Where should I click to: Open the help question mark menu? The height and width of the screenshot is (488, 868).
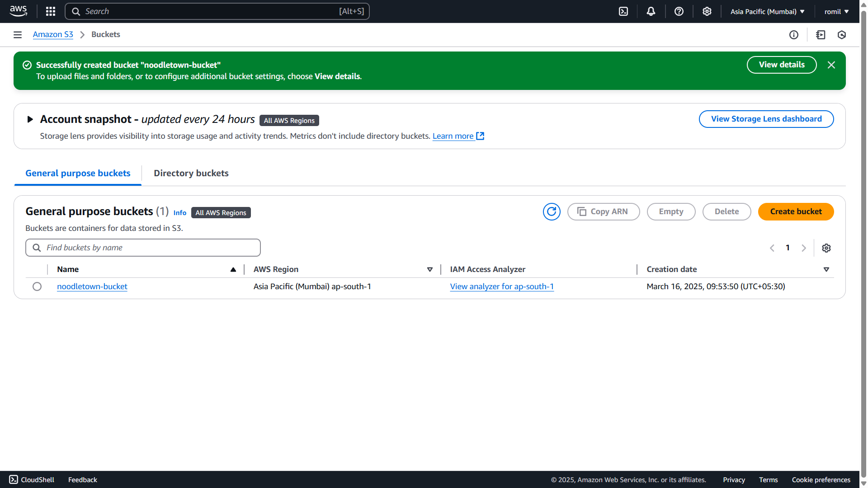679,11
